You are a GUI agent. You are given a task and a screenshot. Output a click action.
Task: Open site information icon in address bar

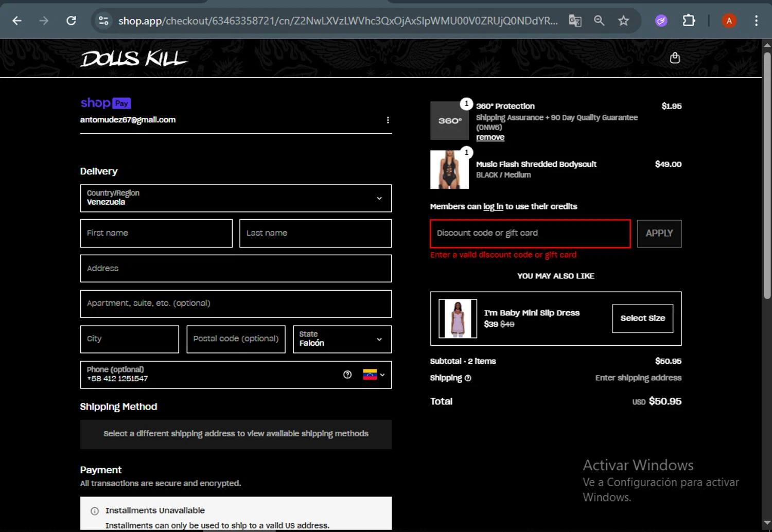point(103,21)
